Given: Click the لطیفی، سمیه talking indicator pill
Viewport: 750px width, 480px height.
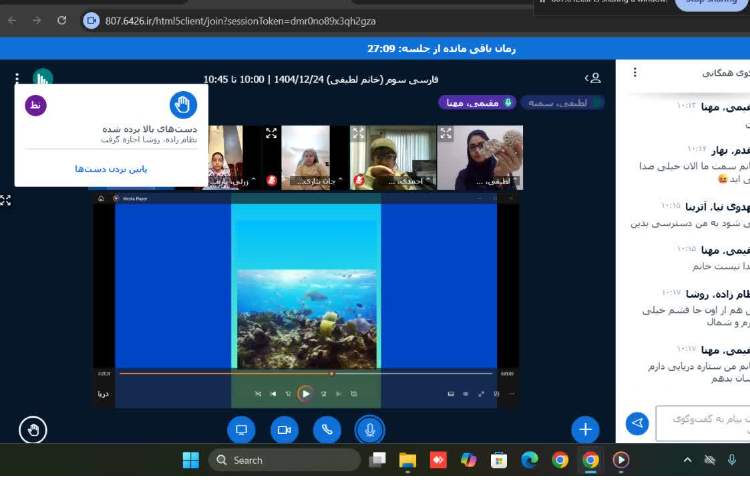Looking at the screenshot, I should pos(562,103).
